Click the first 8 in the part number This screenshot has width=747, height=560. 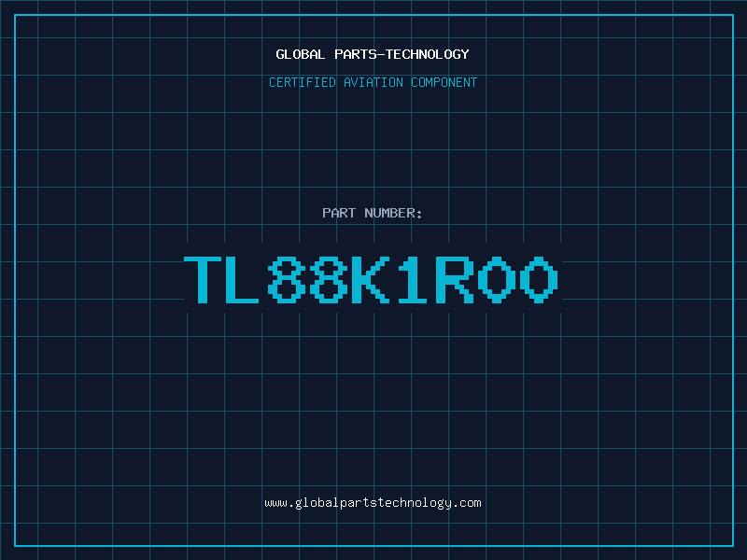click(286, 279)
